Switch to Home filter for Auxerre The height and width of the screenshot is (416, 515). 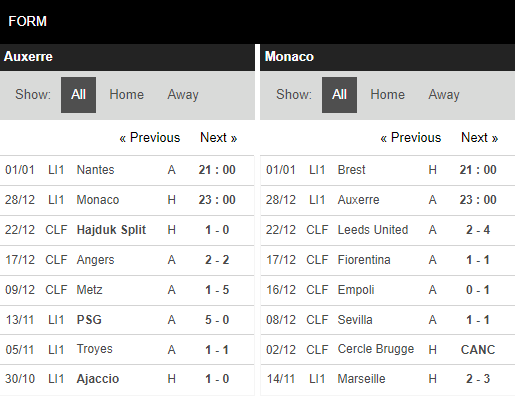[x=127, y=95]
